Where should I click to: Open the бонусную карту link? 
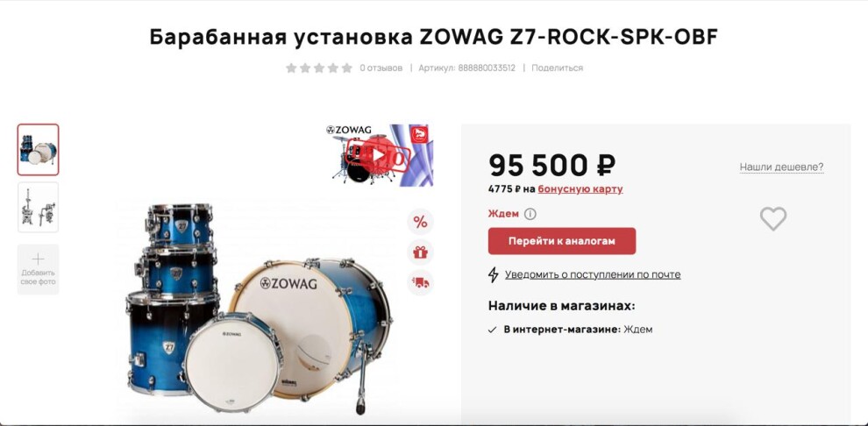pyautogui.click(x=580, y=189)
